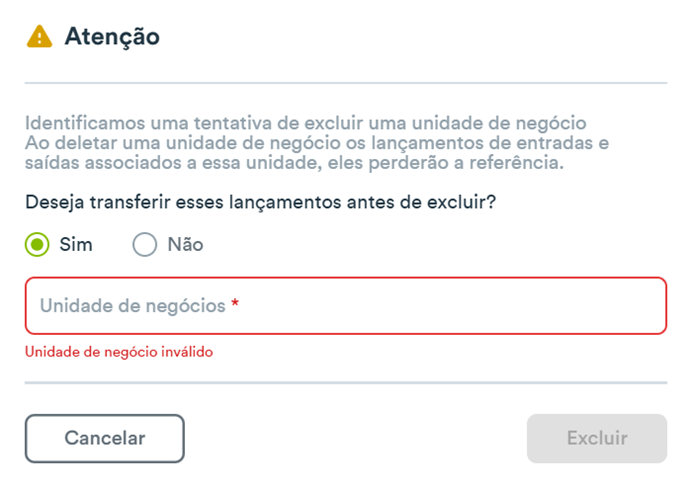Image resolution: width=693 pixels, height=487 pixels.
Task: Click the disabled Excluir button
Action: [597, 438]
